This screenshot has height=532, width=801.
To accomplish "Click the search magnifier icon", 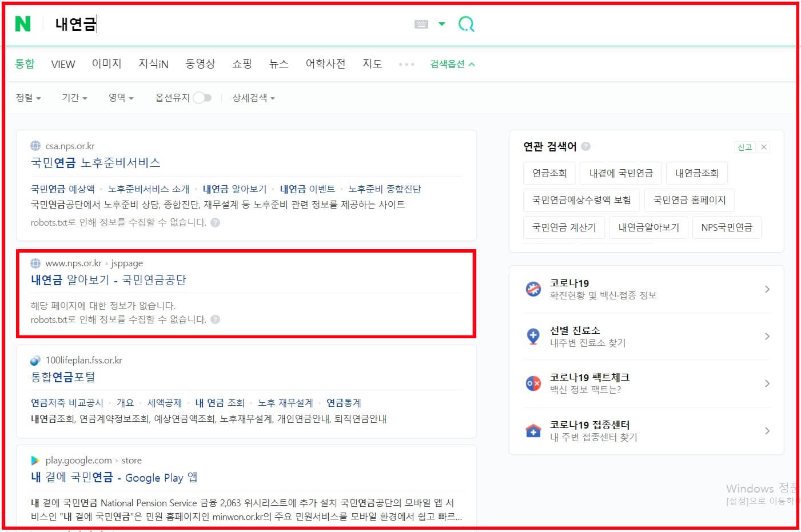I will [x=467, y=24].
